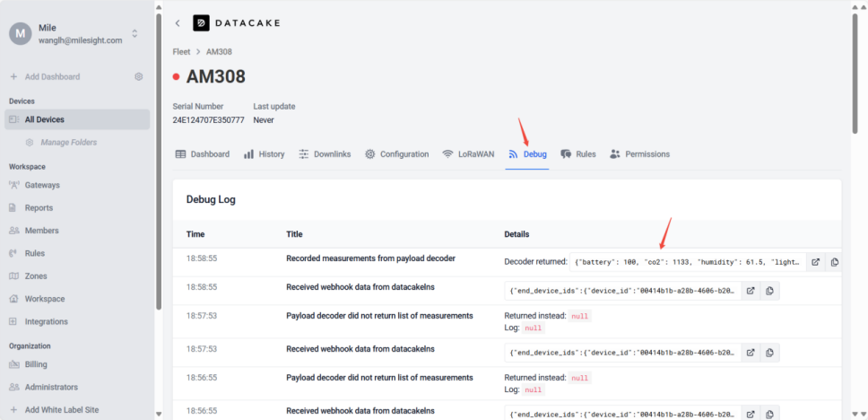The height and width of the screenshot is (420, 868).
Task: Click Add Dashboard in sidebar
Action: pyautogui.click(x=52, y=76)
